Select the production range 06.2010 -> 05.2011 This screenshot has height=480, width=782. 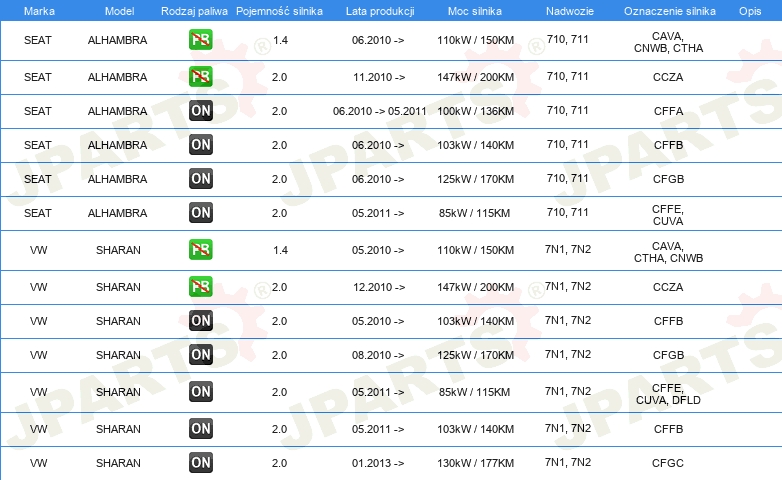[380, 111]
